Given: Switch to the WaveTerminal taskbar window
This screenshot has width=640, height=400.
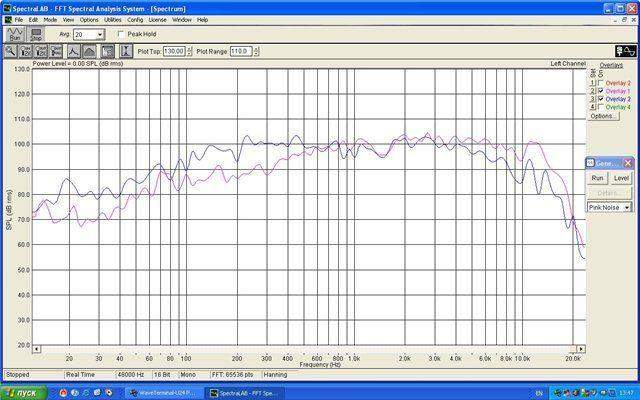Looking at the screenshot, I should coord(163,393).
